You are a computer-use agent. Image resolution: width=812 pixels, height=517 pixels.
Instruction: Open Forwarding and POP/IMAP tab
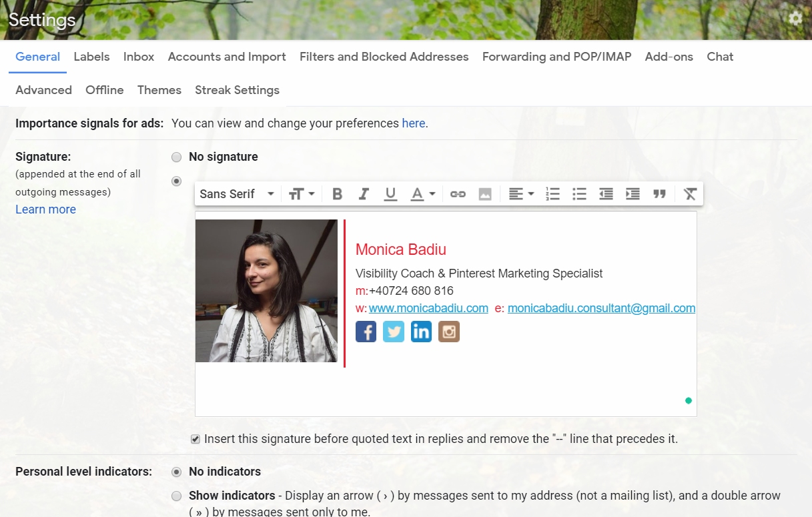coord(556,57)
